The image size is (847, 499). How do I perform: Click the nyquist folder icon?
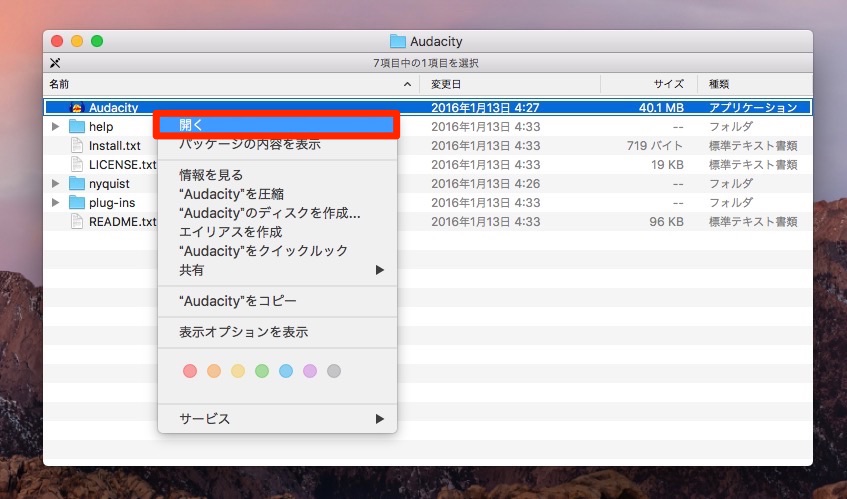[77, 184]
